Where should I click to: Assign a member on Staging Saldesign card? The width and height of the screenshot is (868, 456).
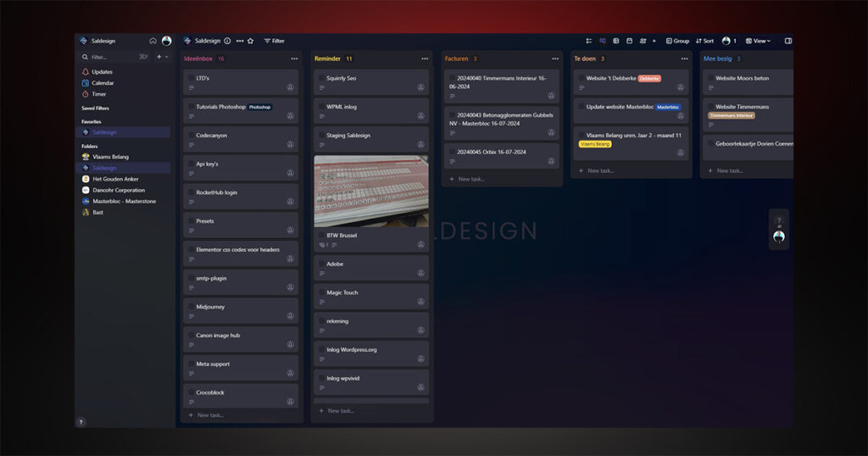point(420,144)
